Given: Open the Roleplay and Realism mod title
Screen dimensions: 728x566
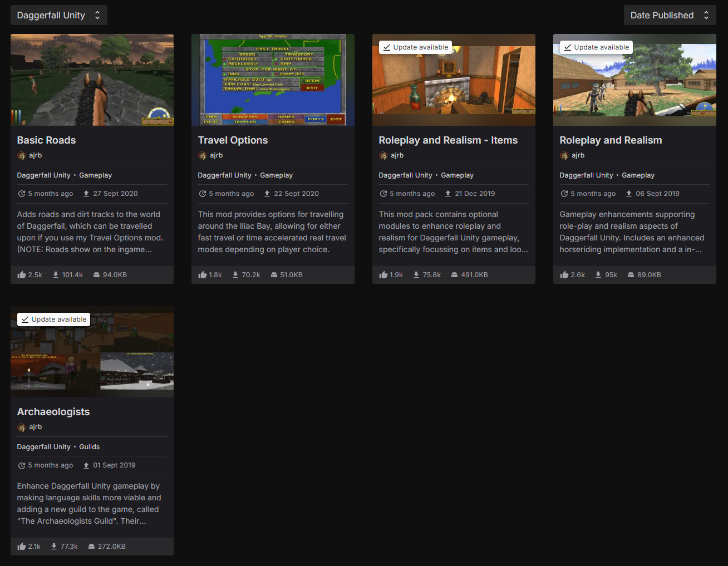Looking at the screenshot, I should point(611,140).
